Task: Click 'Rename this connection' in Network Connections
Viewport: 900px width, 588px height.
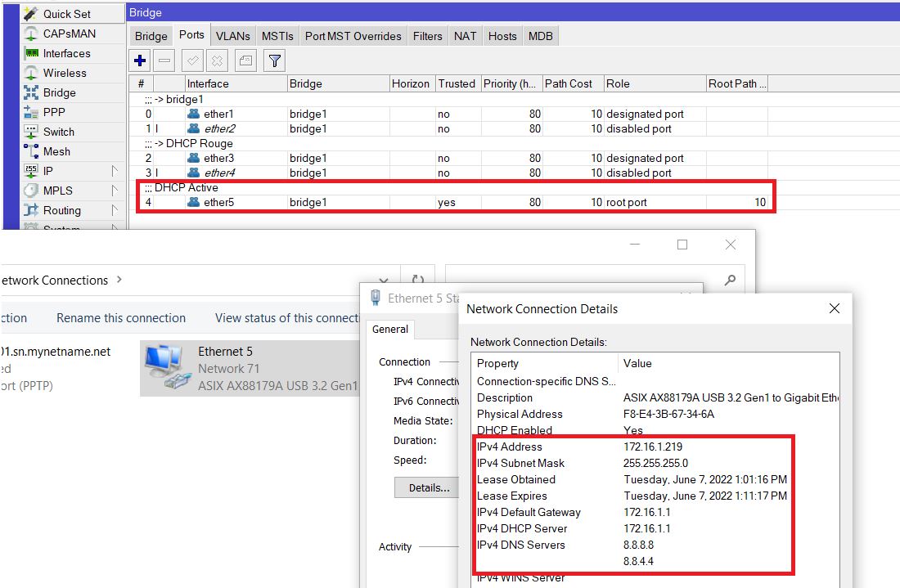Action: coord(121,318)
